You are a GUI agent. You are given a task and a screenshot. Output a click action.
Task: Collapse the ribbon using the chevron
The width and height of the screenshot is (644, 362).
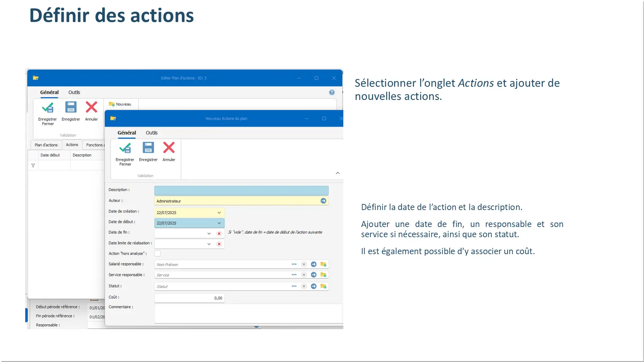(338, 173)
